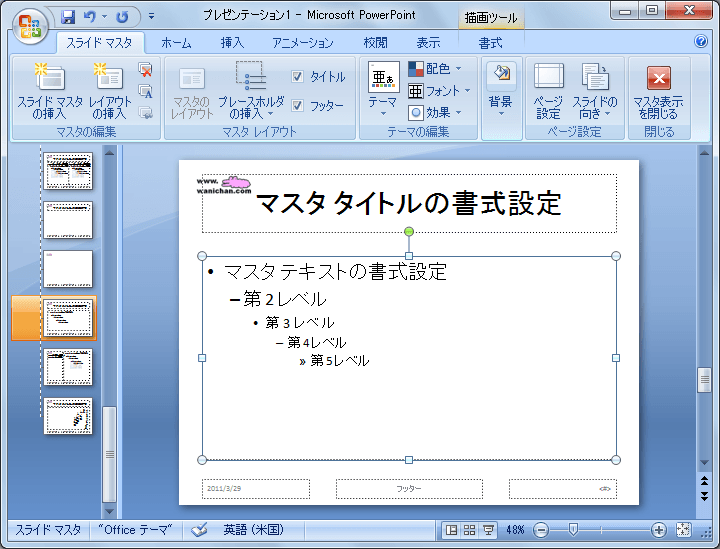Uncheck the フッター checkbox
The height and width of the screenshot is (549, 720).
[x=298, y=106]
